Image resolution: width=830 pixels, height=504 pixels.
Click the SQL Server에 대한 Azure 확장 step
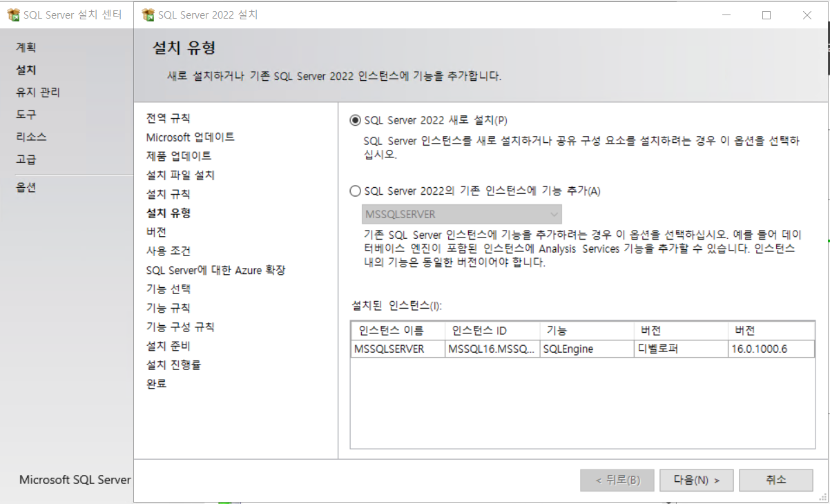(x=215, y=270)
